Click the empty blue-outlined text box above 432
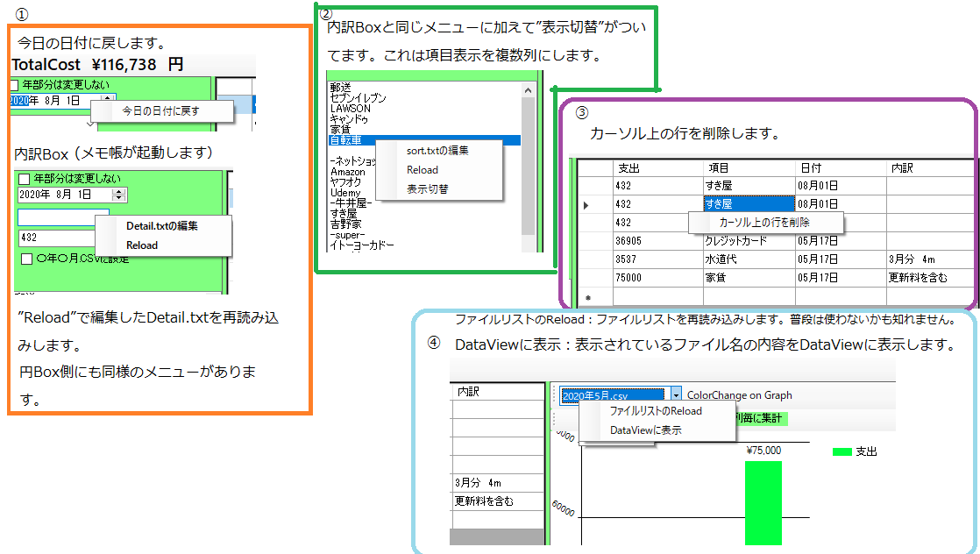The image size is (980, 554). (x=64, y=217)
